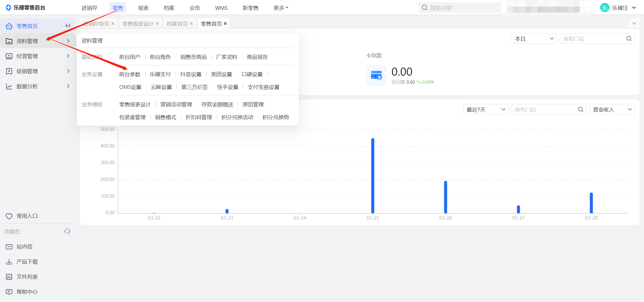644x302 pixels.
Task: Open 乐檬支付 settings link
Action: [160, 74]
